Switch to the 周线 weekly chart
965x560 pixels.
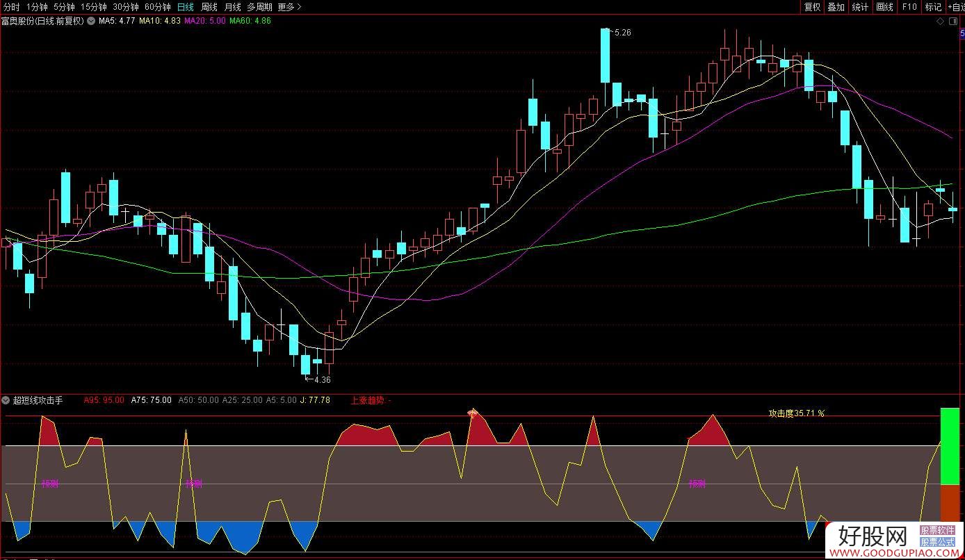[x=209, y=7]
